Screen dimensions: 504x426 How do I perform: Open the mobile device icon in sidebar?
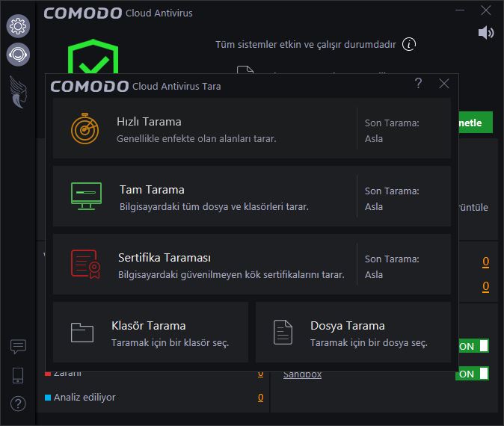[18, 375]
